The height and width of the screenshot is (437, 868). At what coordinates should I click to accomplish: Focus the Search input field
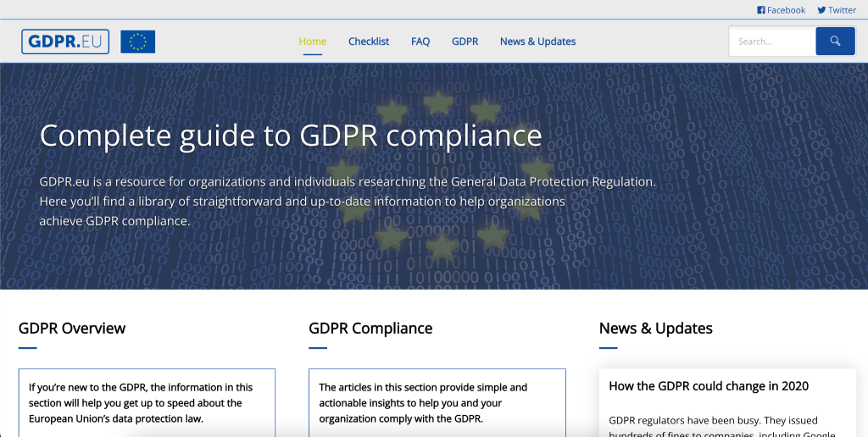(x=772, y=41)
